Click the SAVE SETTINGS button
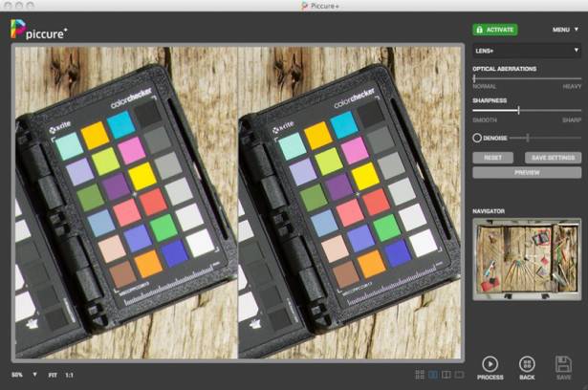 (x=554, y=158)
